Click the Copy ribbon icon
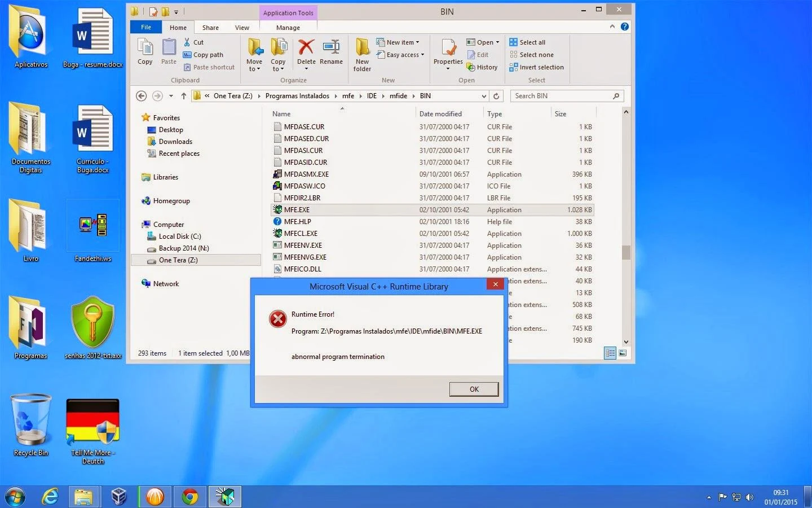Image resolution: width=812 pixels, height=508 pixels. point(145,52)
